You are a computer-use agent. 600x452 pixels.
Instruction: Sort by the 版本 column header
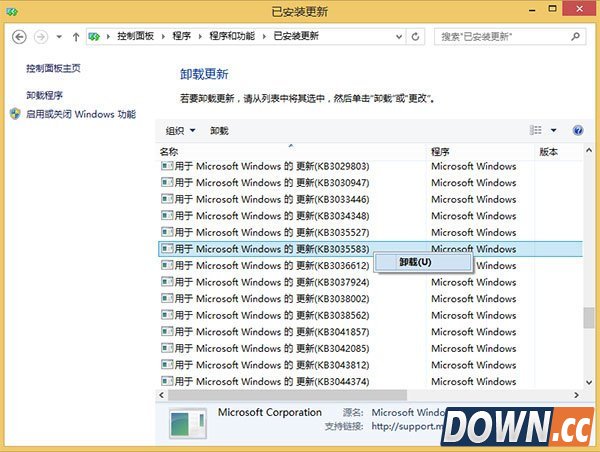point(559,152)
